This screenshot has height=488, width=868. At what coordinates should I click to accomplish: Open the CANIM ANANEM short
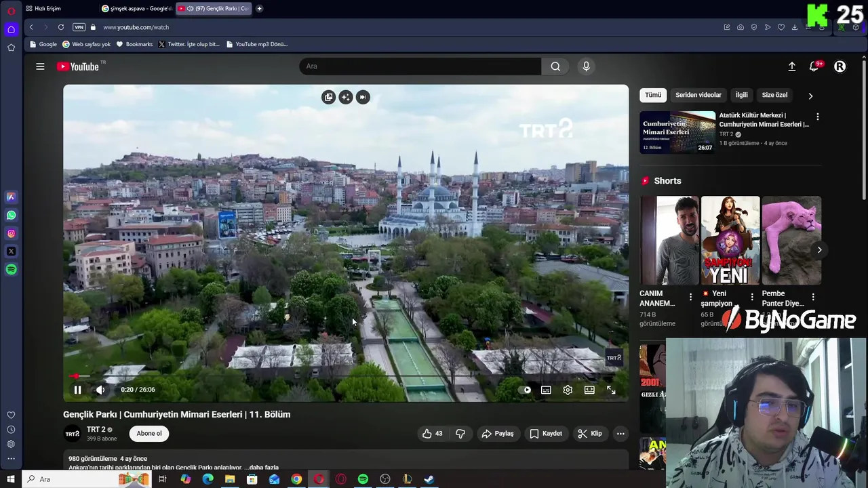click(669, 241)
